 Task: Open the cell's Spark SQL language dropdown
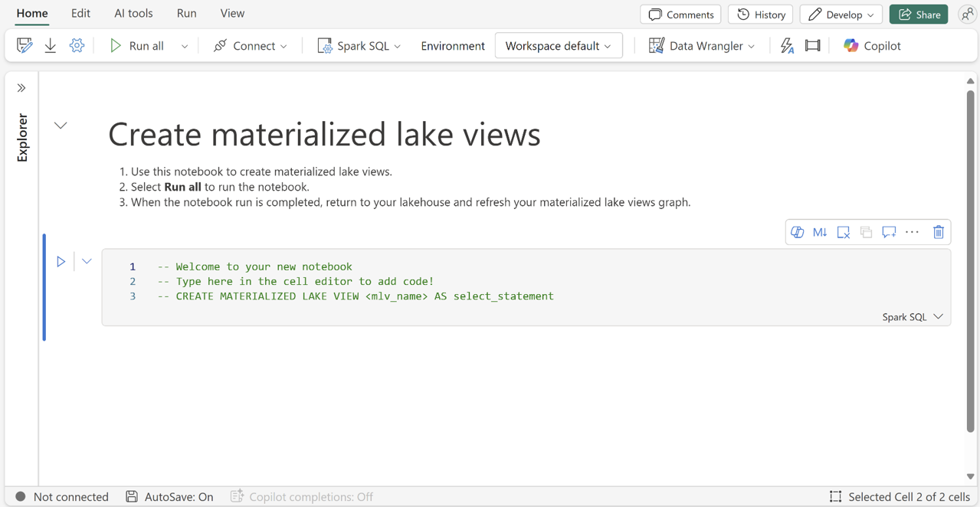(x=913, y=317)
